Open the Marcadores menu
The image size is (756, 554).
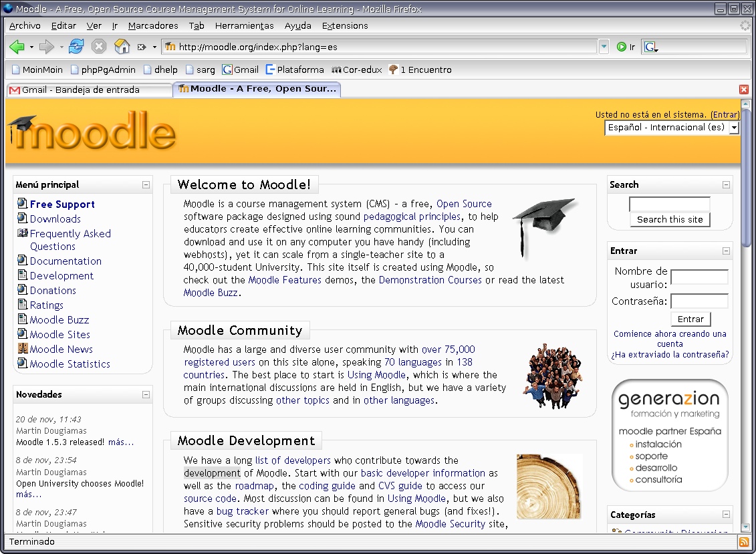(x=153, y=25)
